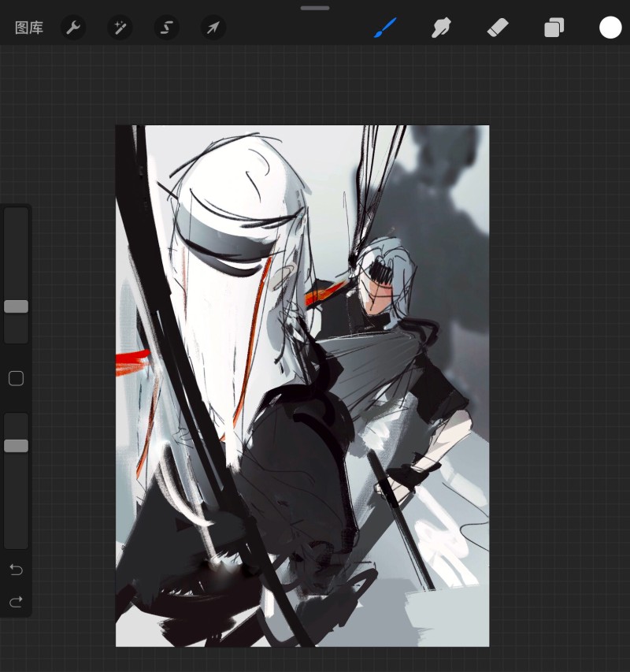Activate the Transform arrow tool
This screenshot has width=630, height=672.
coord(213,28)
